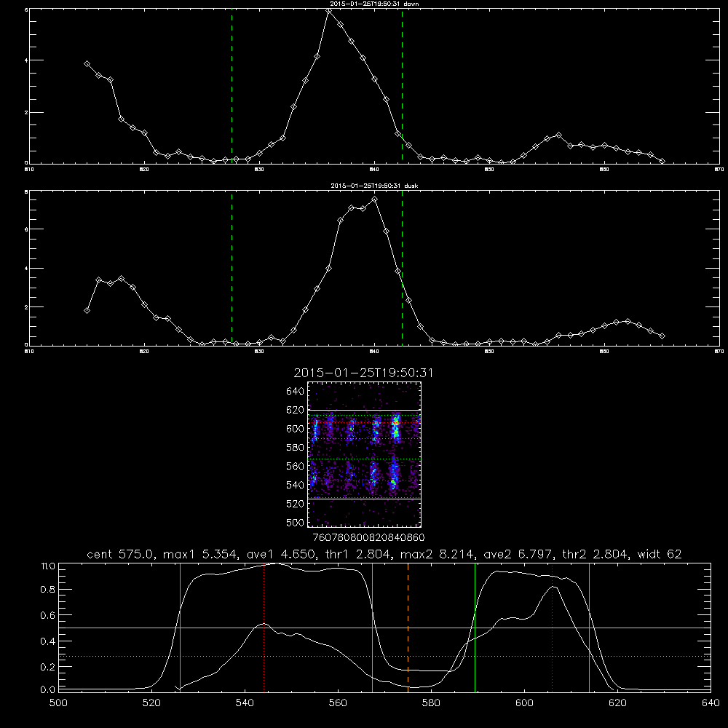Click the bottom plot x-axis label "580"

[x=431, y=703]
